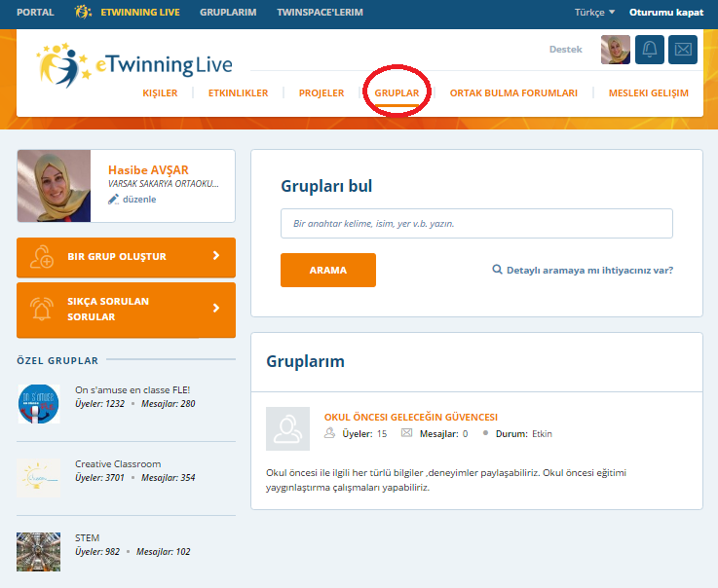This screenshot has width=718, height=588.
Task: Open the messages envelope icon
Action: (683, 50)
